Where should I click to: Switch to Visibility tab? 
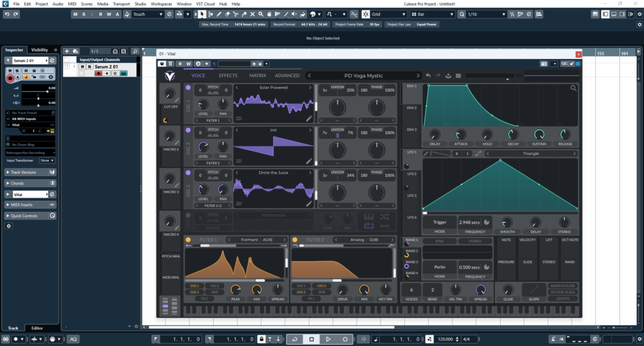point(40,50)
